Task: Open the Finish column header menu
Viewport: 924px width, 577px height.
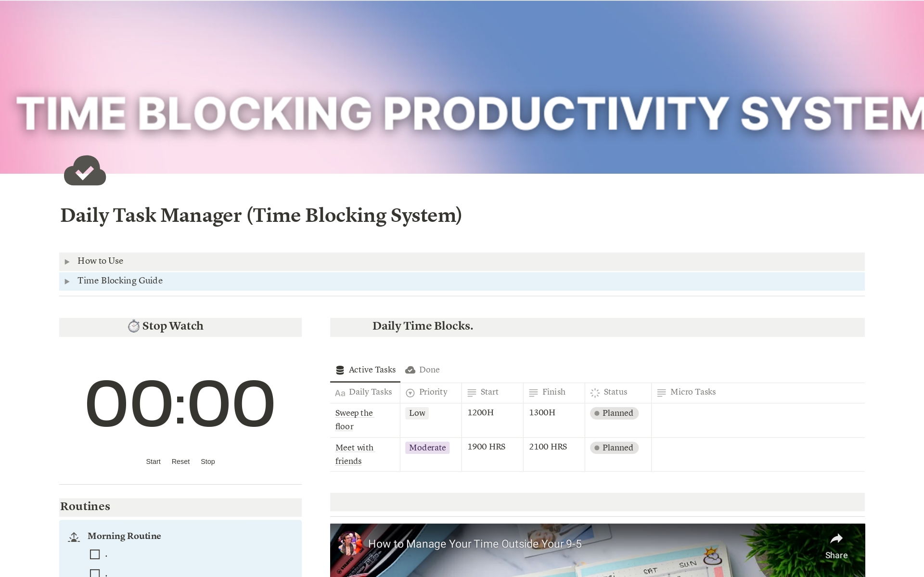Action: click(553, 392)
